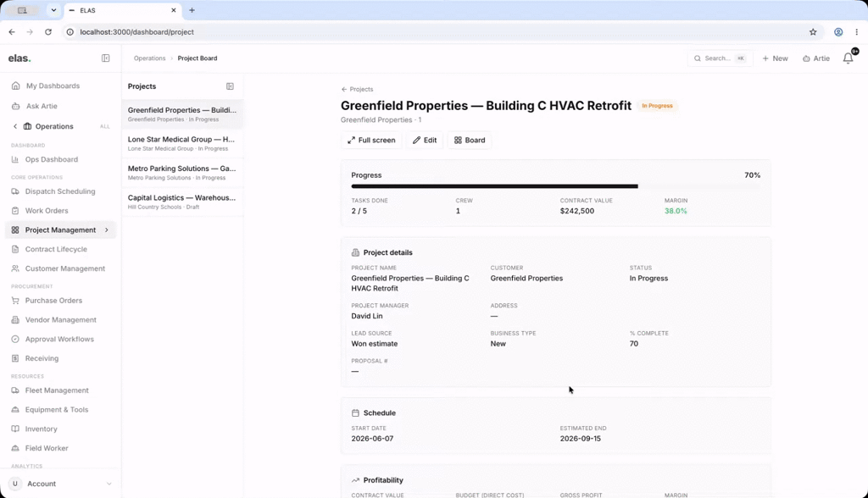
Task: Click the Schedule calendar icon
Action: (x=355, y=412)
